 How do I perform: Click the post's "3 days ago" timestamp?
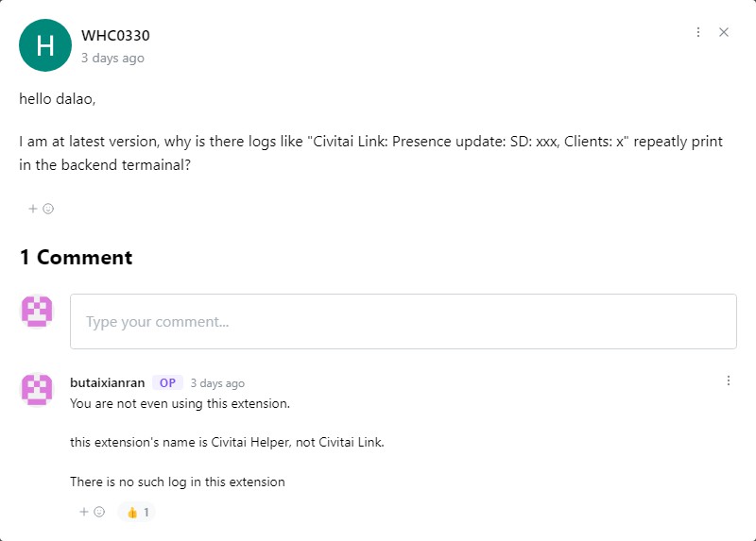(112, 58)
